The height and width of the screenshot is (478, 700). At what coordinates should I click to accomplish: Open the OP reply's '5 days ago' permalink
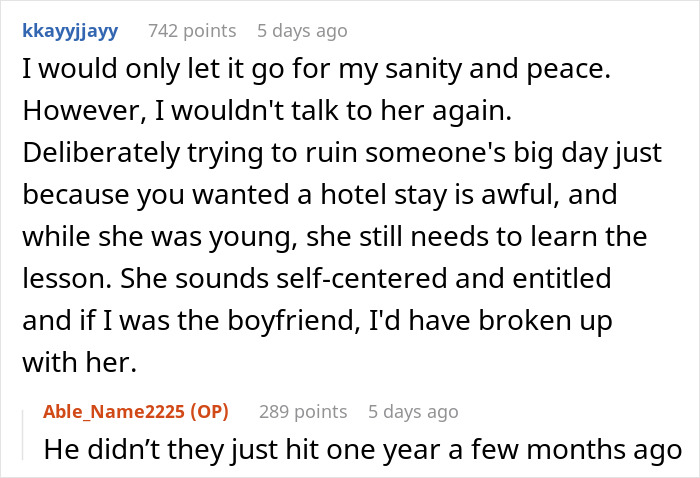(x=413, y=411)
